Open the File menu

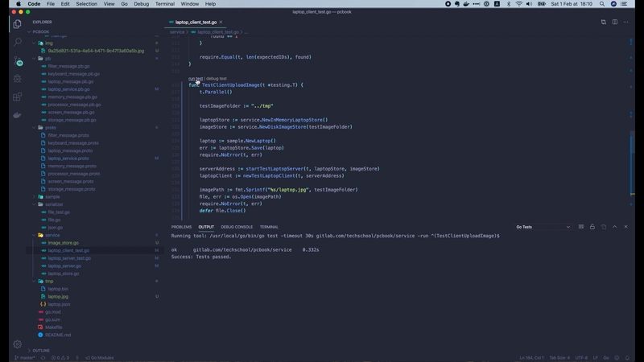(51, 4)
